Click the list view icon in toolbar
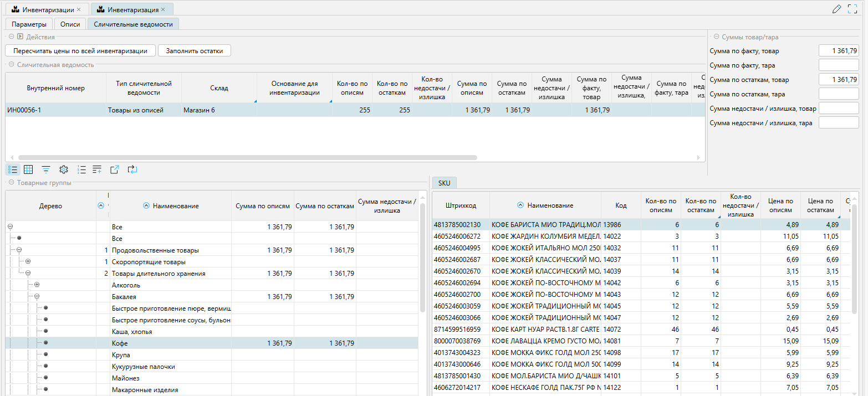Viewport: 868px width, 396px height. pyautogui.click(x=13, y=169)
